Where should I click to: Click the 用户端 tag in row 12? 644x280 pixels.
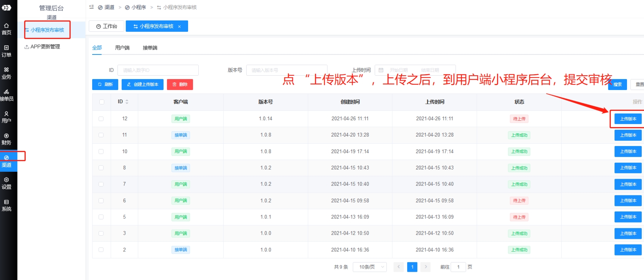(181, 119)
